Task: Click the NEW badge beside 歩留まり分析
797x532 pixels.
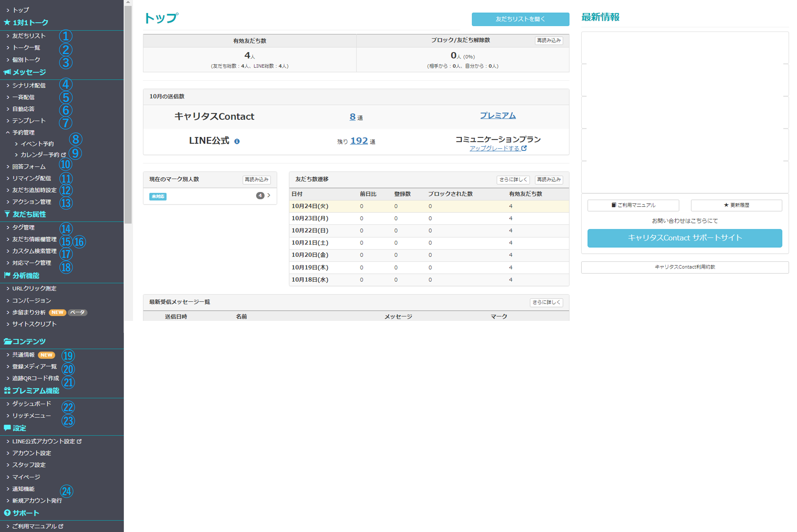Action: click(57, 312)
